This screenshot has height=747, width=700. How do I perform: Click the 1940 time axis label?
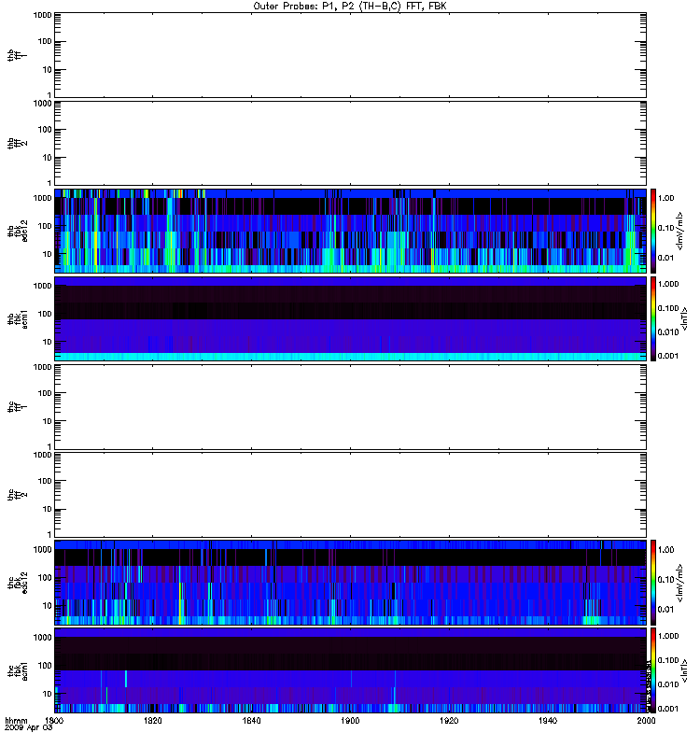[548, 720]
